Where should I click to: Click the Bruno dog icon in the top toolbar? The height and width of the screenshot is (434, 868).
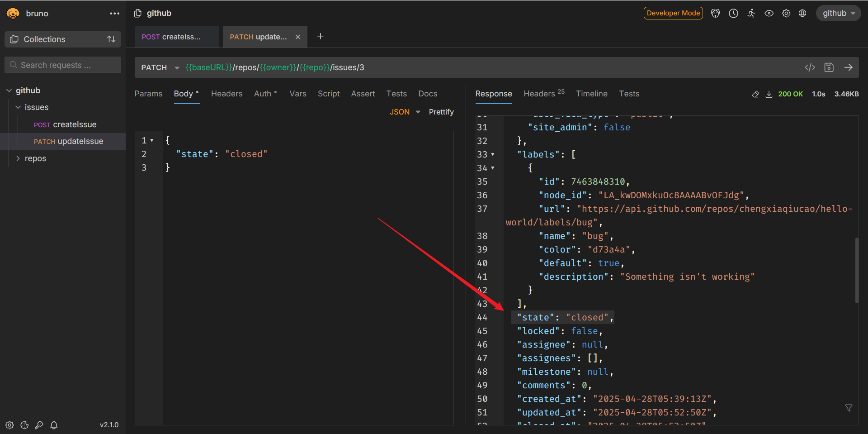click(x=715, y=13)
